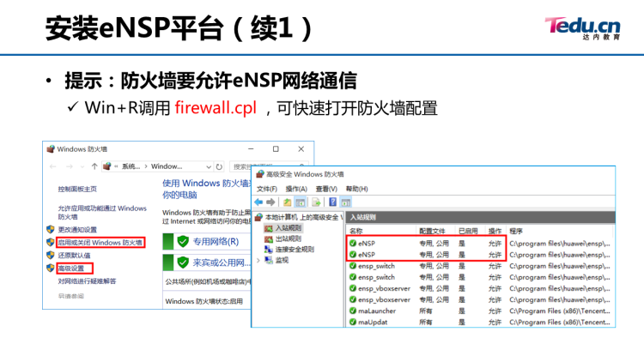
Task: Click the refresh icon beside the address bar
Action: coord(219,166)
